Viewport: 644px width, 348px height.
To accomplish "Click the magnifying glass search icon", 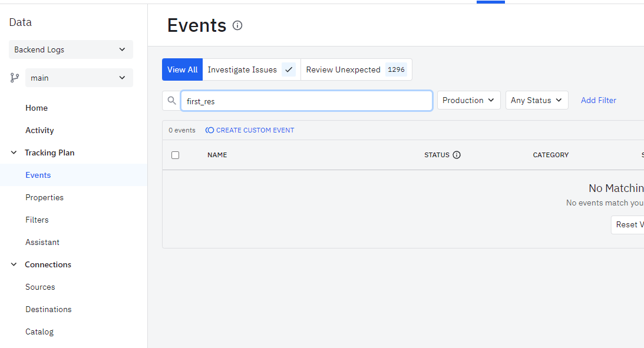I will point(171,101).
